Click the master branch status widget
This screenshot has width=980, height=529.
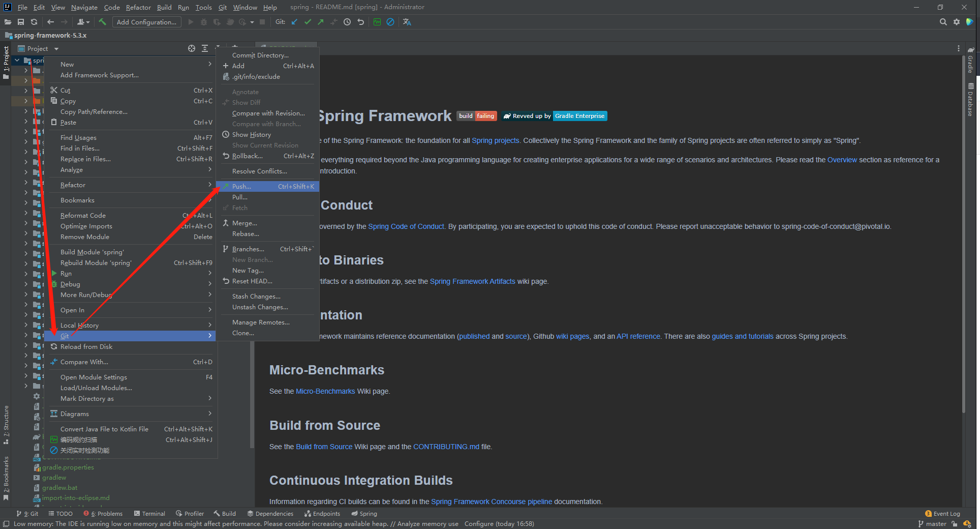click(x=932, y=524)
